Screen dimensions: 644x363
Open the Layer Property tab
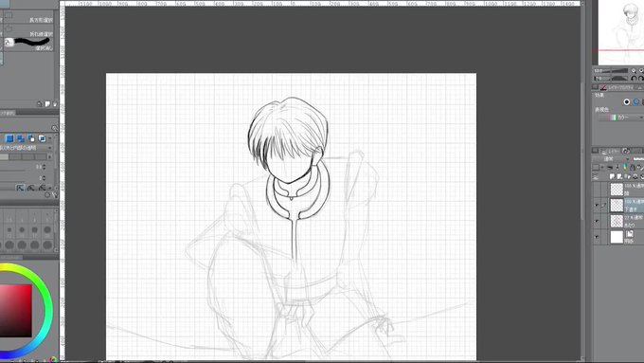click(617, 87)
